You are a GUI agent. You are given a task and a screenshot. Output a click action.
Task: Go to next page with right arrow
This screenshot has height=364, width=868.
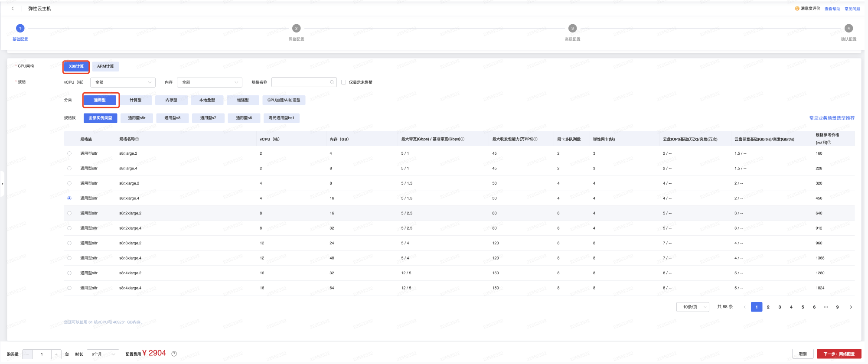tap(851, 307)
